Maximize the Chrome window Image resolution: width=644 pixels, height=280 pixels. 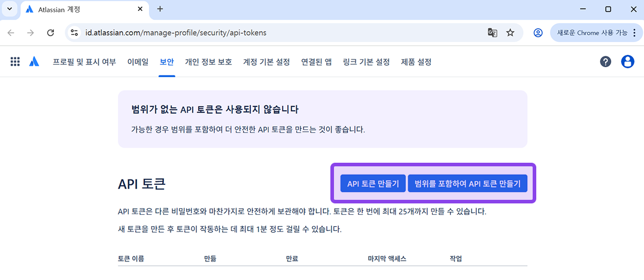click(608, 9)
